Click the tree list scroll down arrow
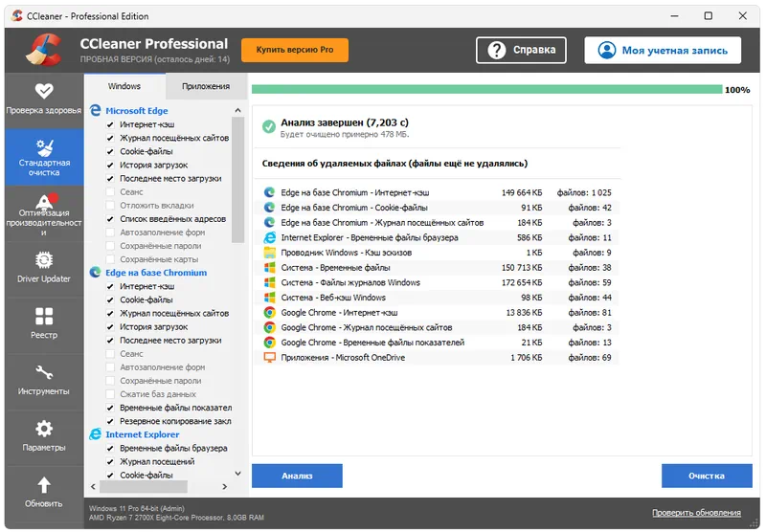Viewport: 766px width, 532px height. coord(237,474)
